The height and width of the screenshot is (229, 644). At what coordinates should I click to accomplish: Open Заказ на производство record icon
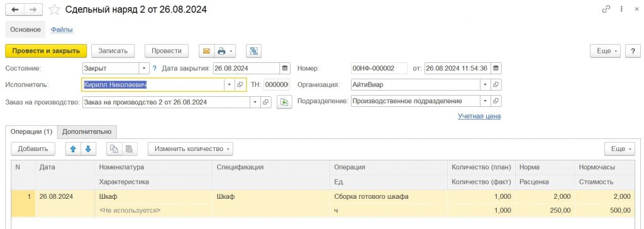point(266,102)
